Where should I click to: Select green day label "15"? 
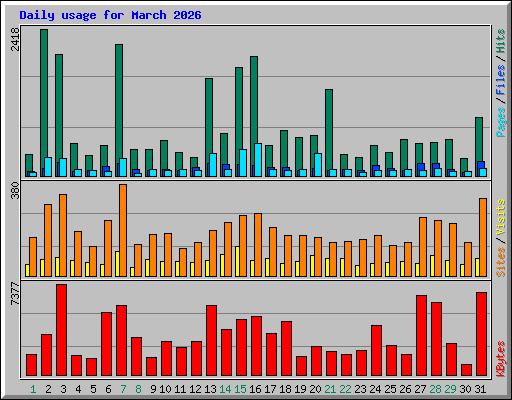(x=240, y=389)
